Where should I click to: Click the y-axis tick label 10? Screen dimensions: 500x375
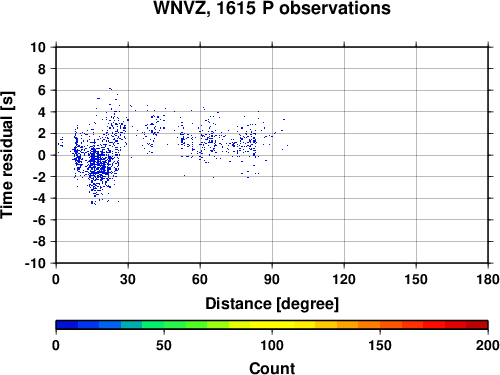(x=38, y=47)
